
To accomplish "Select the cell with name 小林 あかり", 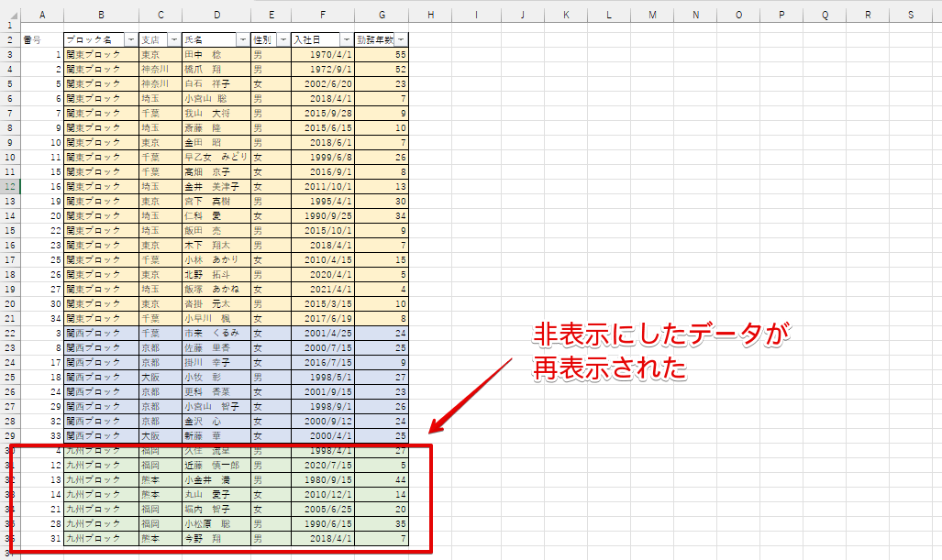I will 216,260.
